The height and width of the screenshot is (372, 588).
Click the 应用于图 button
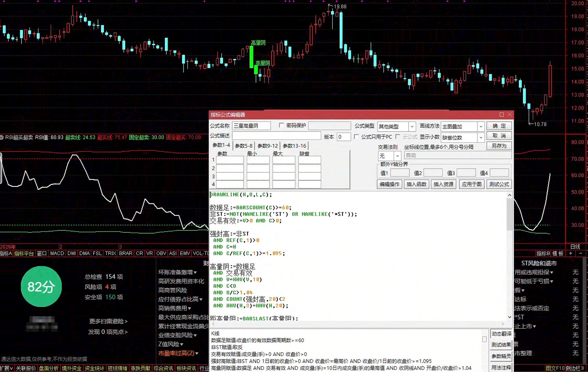pyautogui.click(x=471, y=184)
